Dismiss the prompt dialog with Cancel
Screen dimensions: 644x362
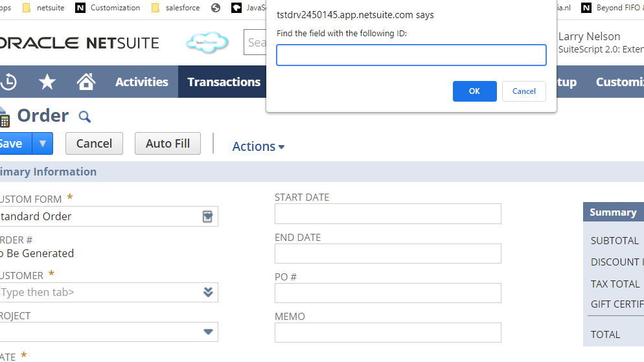pyautogui.click(x=523, y=91)
